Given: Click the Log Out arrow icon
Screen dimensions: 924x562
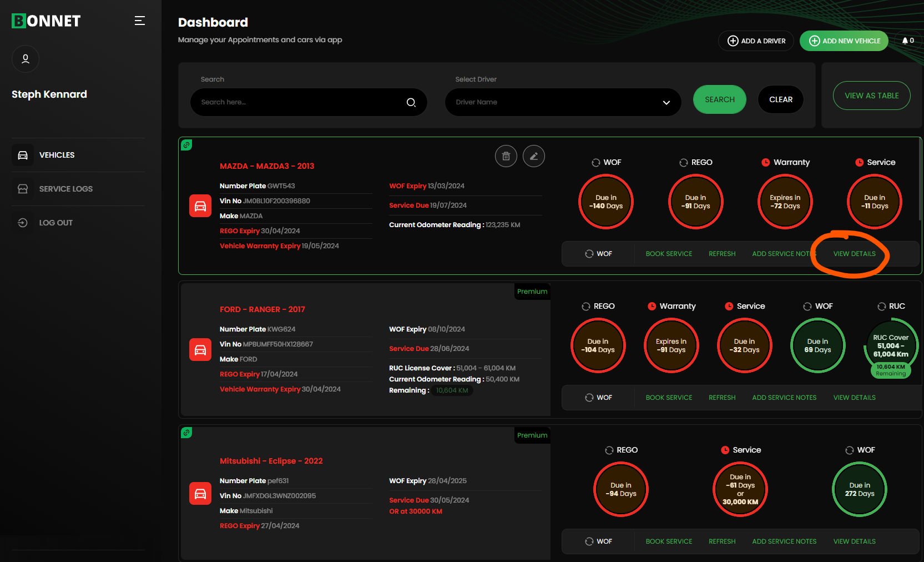Looking at the screenshot, I should click(23, 223).
